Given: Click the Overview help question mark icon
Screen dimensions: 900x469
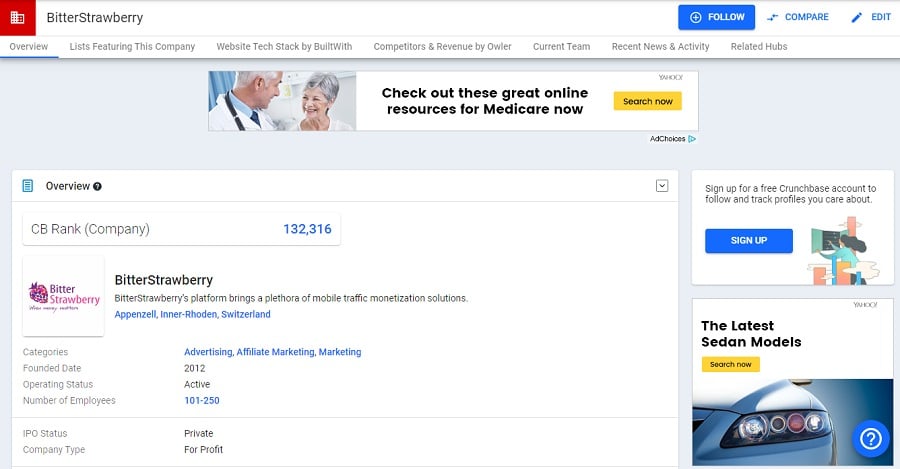Looking at the screenshot, I should tap(97, 187).
